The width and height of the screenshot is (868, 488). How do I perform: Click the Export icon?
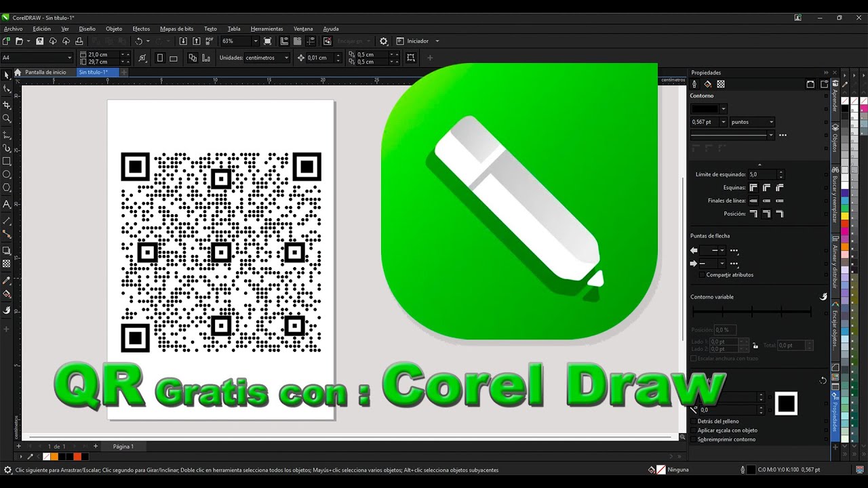pyautogui.click(x=197, y=41)
